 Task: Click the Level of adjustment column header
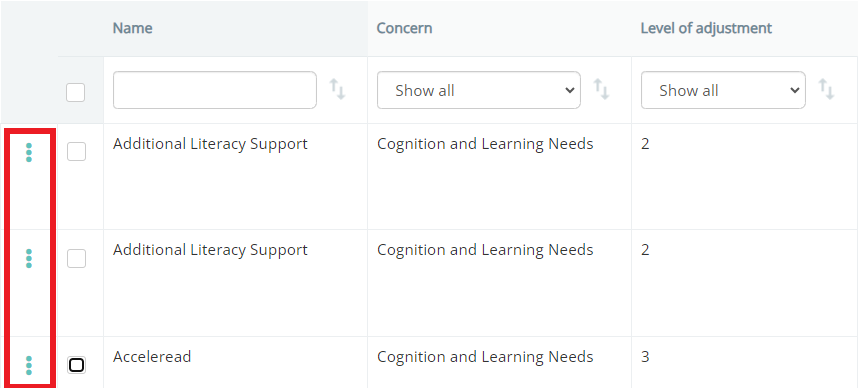tap(706, 28)
